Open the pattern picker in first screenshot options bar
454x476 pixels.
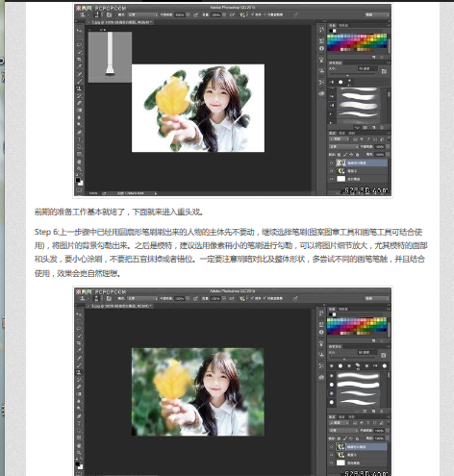[x=242, y=14]
